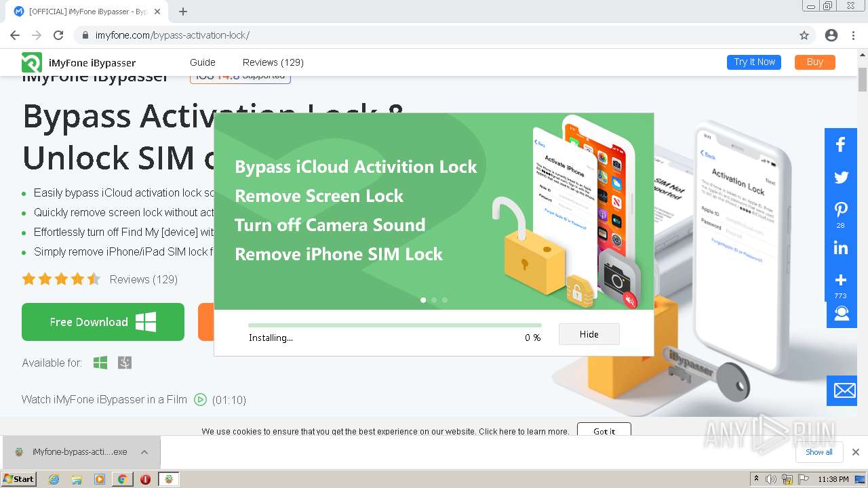This screenshot has width=868, height=488.
Task: Open the volume control in system tray
Action: pos(772,479)
